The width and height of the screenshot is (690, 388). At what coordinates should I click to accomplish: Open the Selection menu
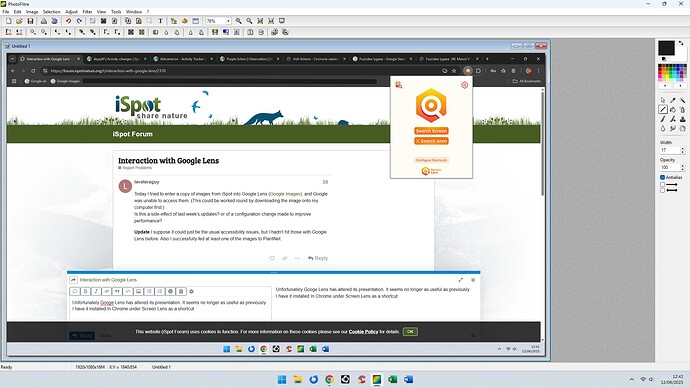click(51, 12)
